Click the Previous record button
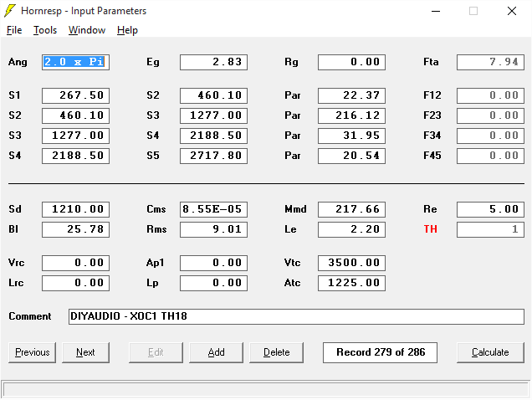 (33, 352)
